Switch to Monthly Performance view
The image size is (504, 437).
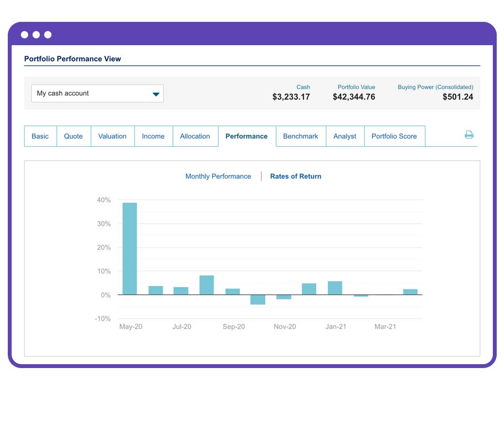[218, 176]
